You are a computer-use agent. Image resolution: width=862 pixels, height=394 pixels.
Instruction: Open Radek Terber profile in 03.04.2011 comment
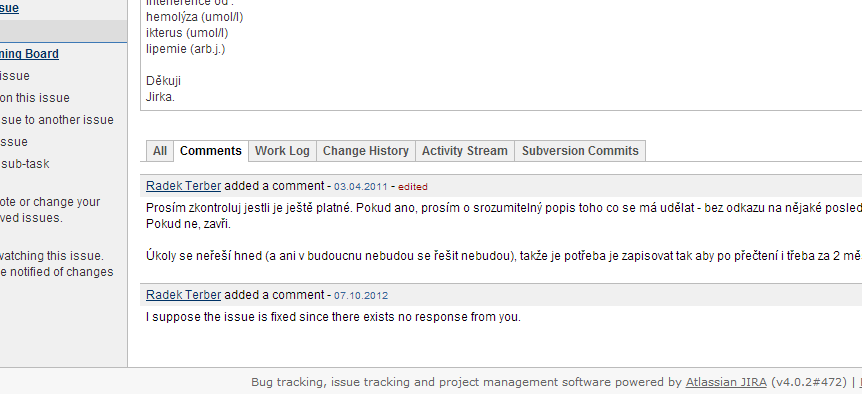point(184,186)
